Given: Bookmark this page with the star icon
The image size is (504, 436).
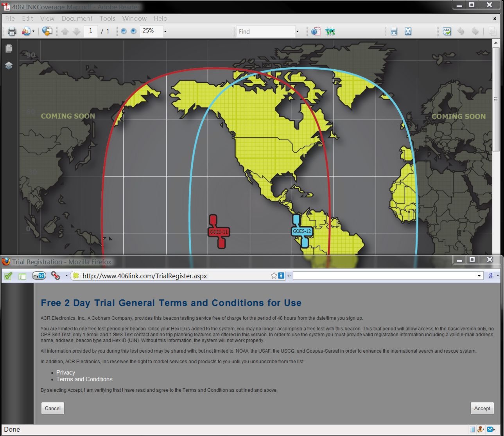Looking at the screenshot, I should coord(274,276).
